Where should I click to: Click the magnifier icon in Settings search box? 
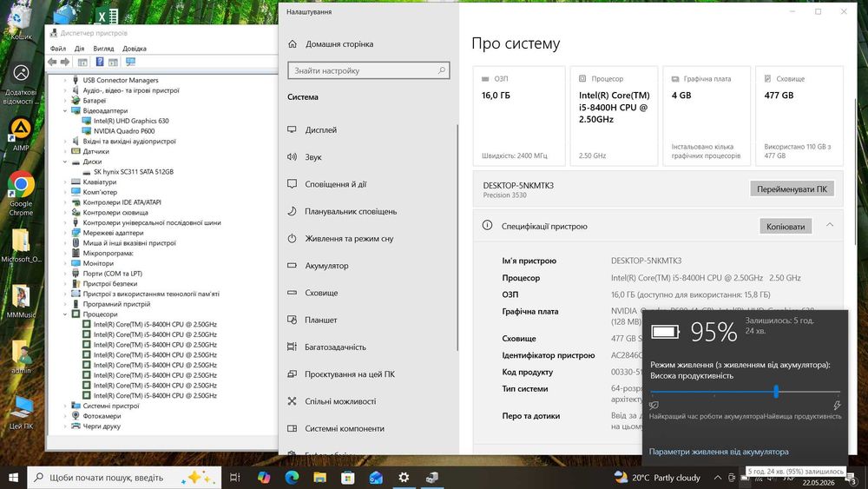[441, 70]
